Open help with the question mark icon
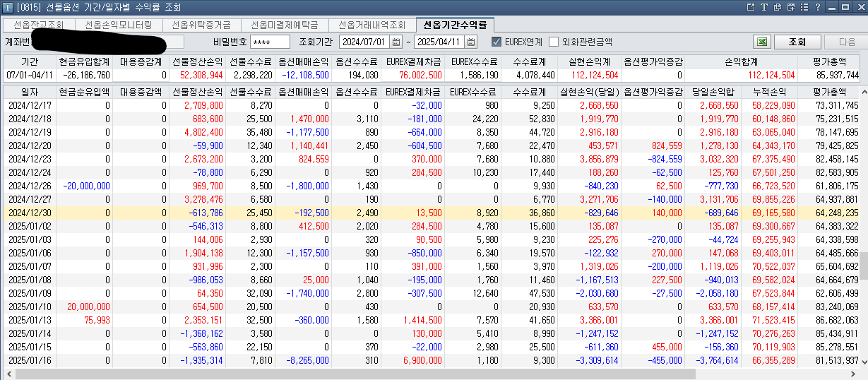The width and height of the screenshot is (868, 380). coord(818,7)
